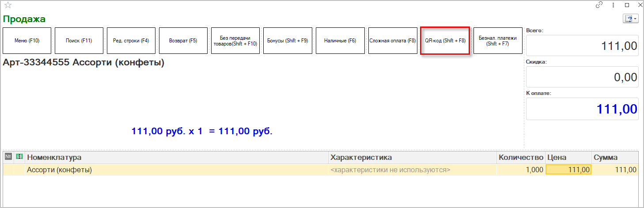Click the Сумма cell in Ассорти row

[615, 170]
